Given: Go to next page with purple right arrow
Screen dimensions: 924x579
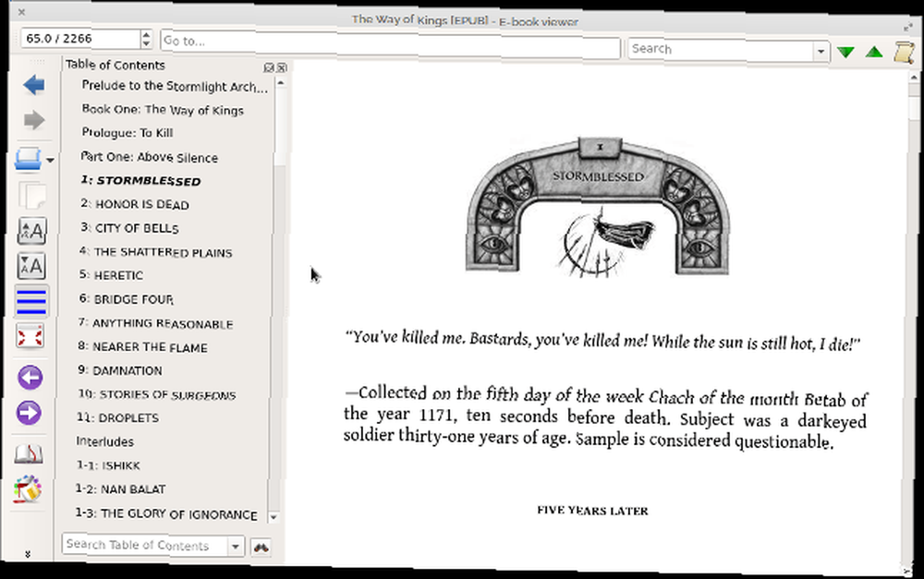Looking at the screenshot, I should [29, 413].
